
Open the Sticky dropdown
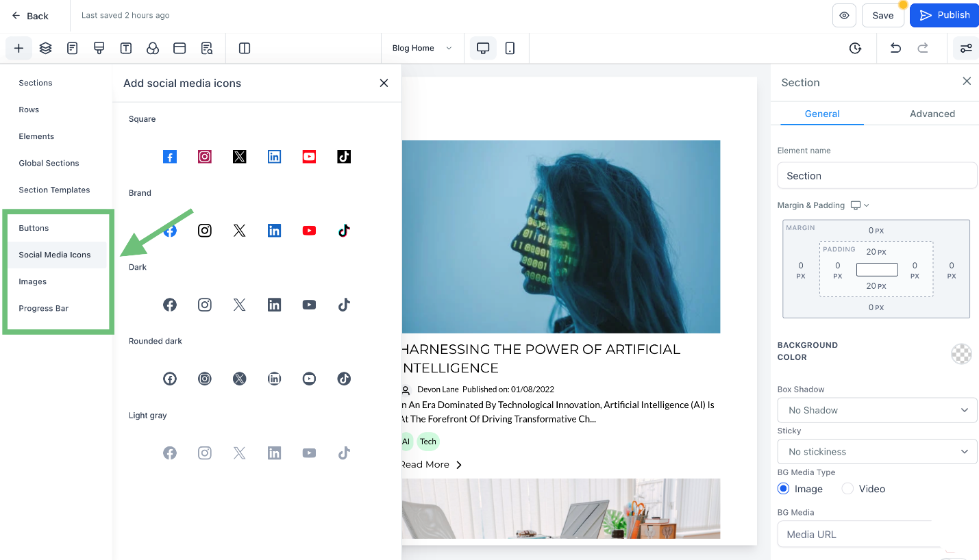pyautogui.click(x=877, y=452)
